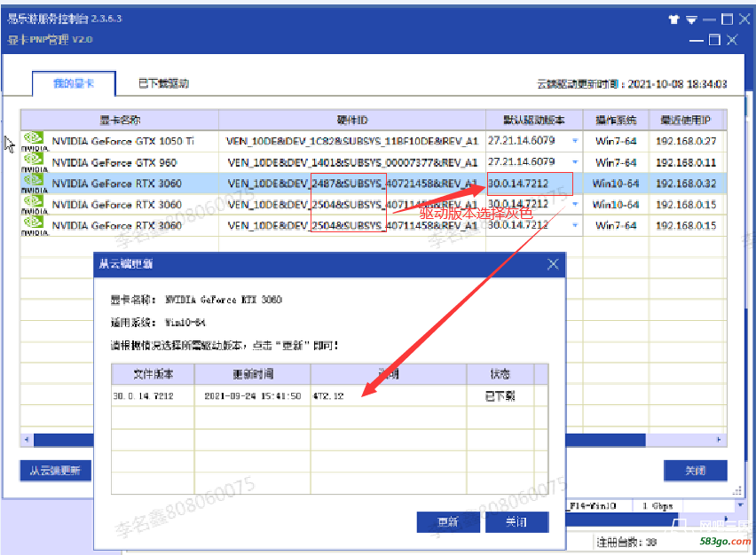Switch to the 已下载驱动 tab
The height and width of the screenshot is (555, 756).
[163, 84]
